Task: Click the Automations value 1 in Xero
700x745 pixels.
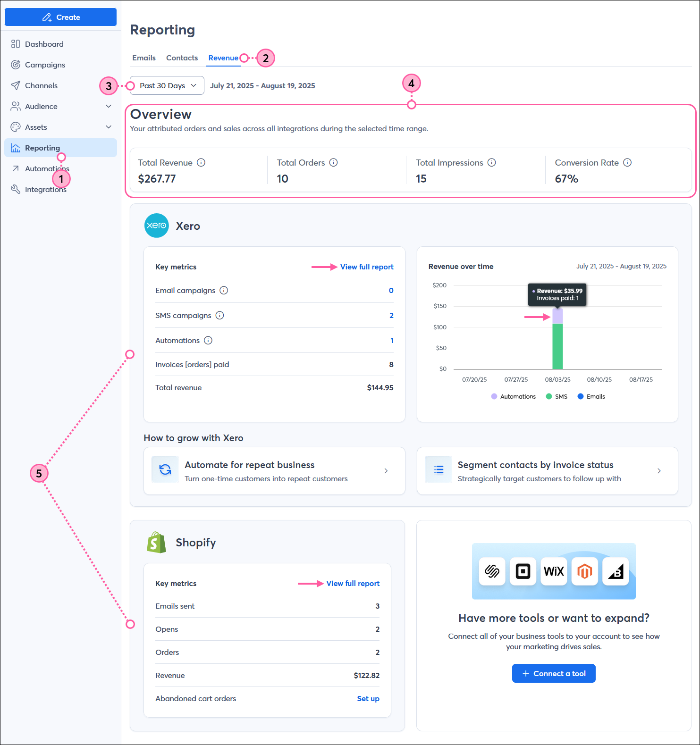Action: 392,340
